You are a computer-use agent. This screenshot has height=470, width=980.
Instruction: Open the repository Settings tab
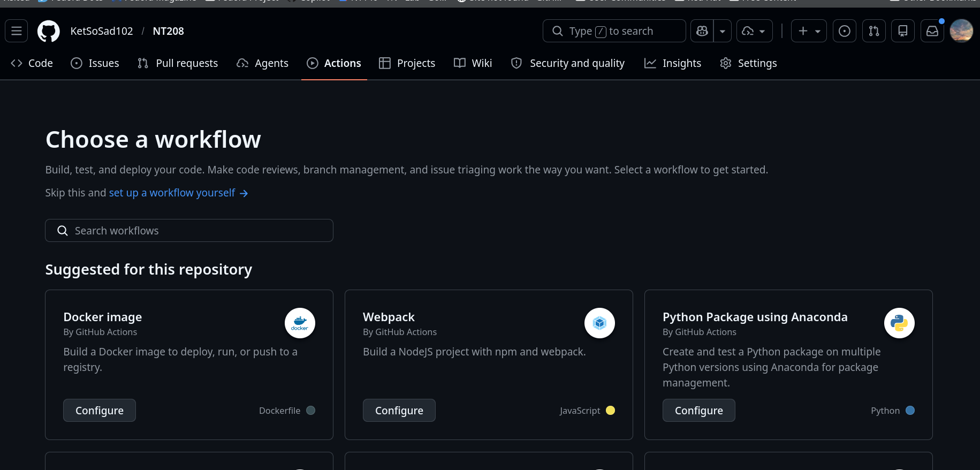click(x=748, y=63)
